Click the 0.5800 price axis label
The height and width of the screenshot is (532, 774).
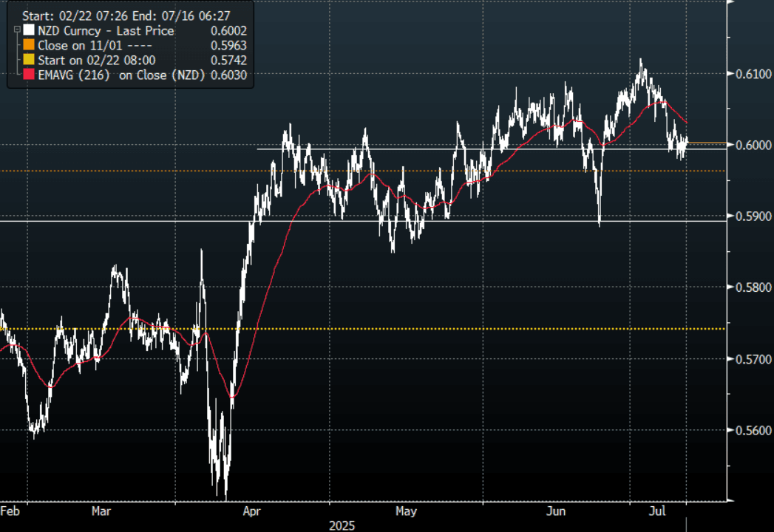pyautogui.click(x=753, y=287)
